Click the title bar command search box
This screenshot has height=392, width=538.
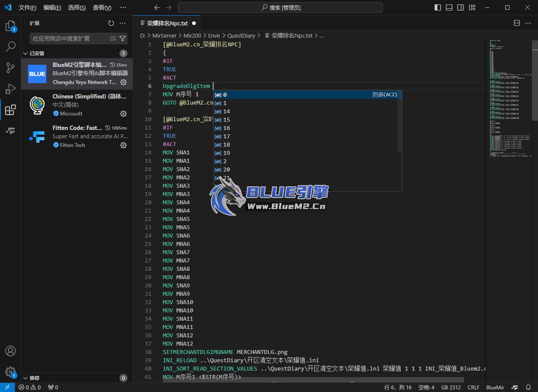point(280,7)
